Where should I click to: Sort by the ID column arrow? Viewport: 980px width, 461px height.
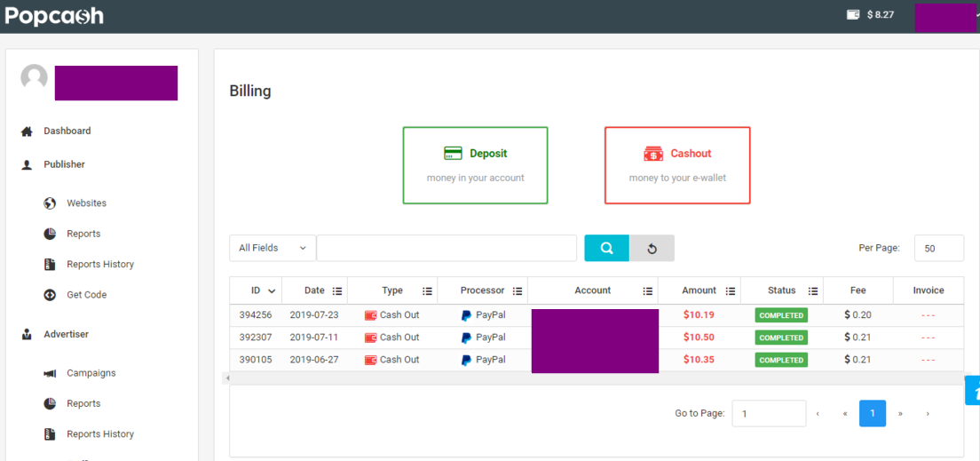click(x=272, y=290)
